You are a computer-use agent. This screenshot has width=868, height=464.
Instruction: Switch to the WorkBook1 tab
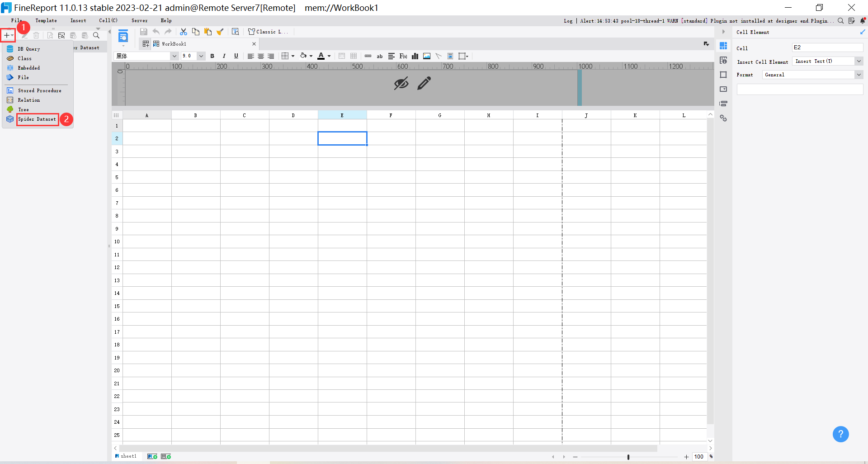click(174, 44)
